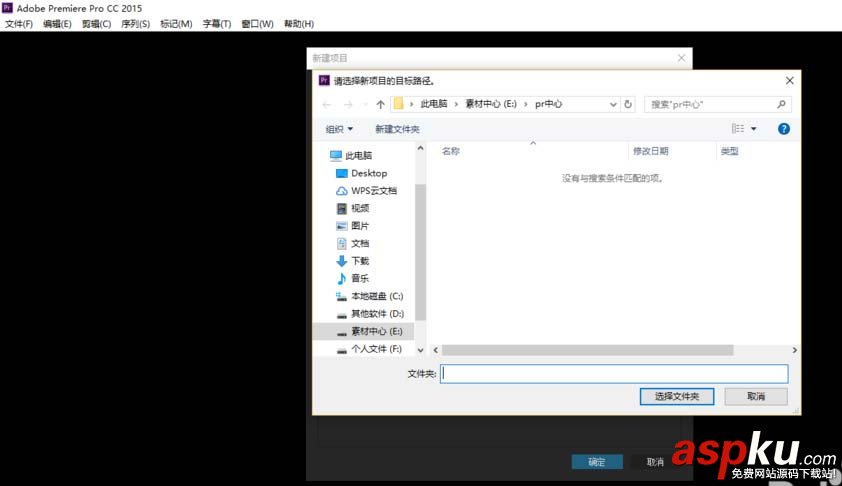842x486 pixels.
Task: Refresh the current folder view
Action: pyautogui.click(x=628, y=104)
